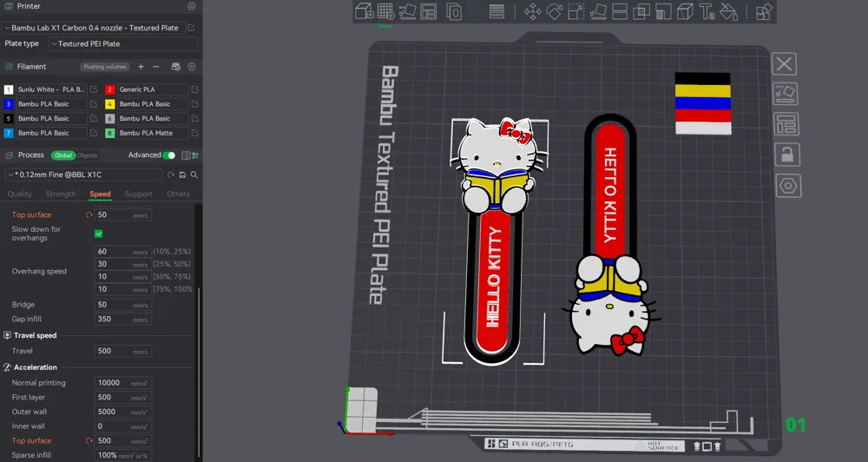Open Printer settings gear icon
Viewport: 868px width, 462px height.
[192, 6]
